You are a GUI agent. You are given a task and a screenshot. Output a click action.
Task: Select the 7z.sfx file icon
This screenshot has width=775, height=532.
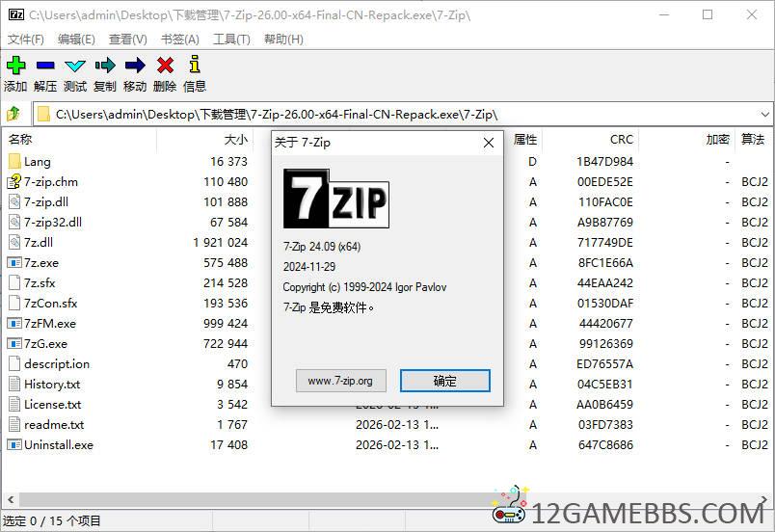pyautogui.click(x=14, y=282)
